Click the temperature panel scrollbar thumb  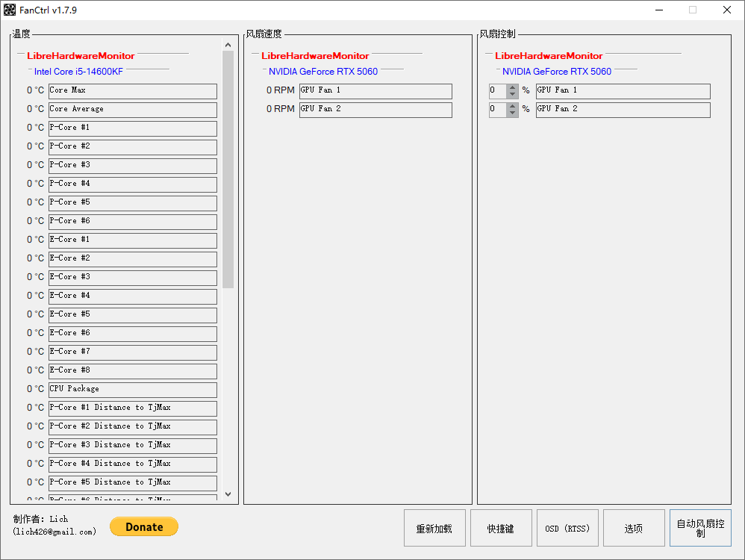coord(228,169)
